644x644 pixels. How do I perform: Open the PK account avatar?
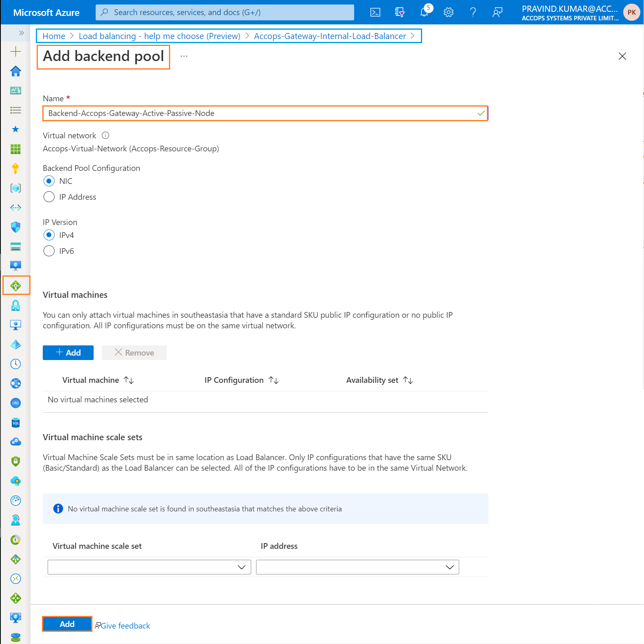pyautogui.click(x=631, y=12)
